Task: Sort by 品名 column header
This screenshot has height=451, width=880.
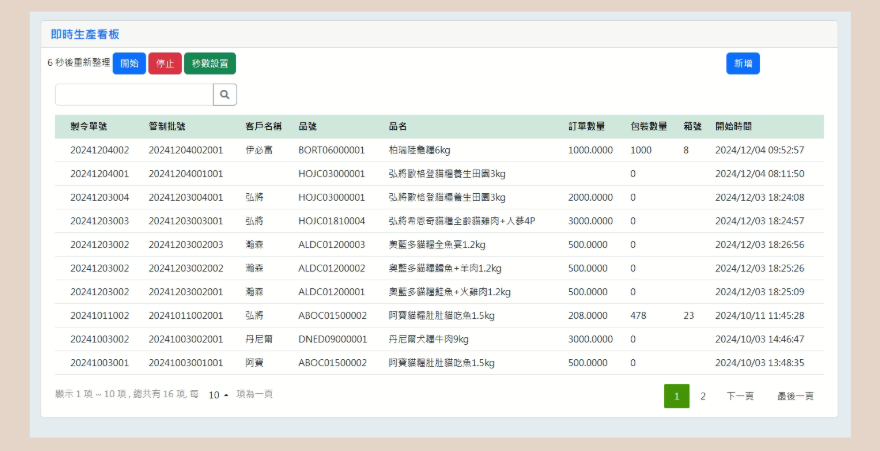Action: point(398,127)
